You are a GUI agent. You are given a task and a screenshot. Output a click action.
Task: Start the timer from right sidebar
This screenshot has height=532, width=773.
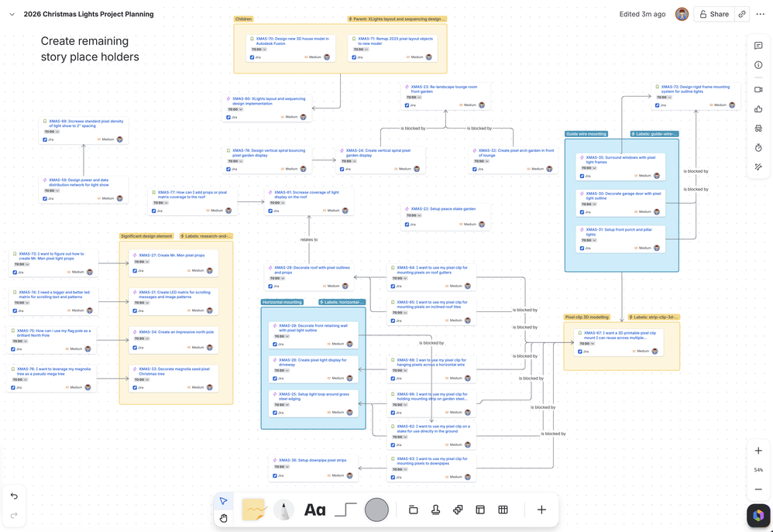click(x=758, y=147)
